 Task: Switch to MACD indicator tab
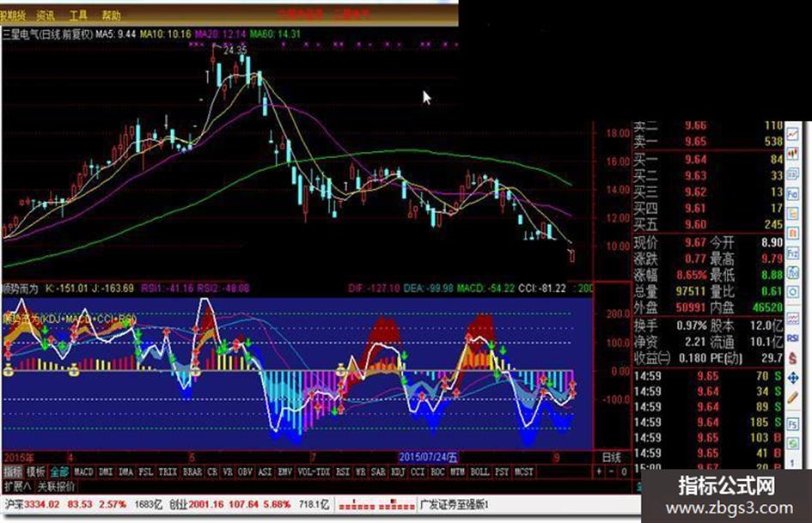(x=83, y=471)
